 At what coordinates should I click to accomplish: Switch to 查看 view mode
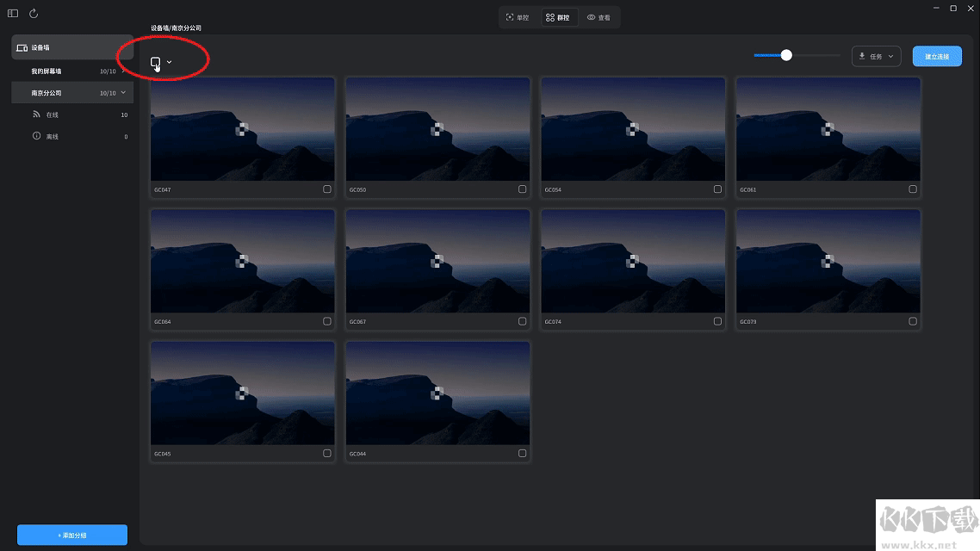tap(599, 17)
